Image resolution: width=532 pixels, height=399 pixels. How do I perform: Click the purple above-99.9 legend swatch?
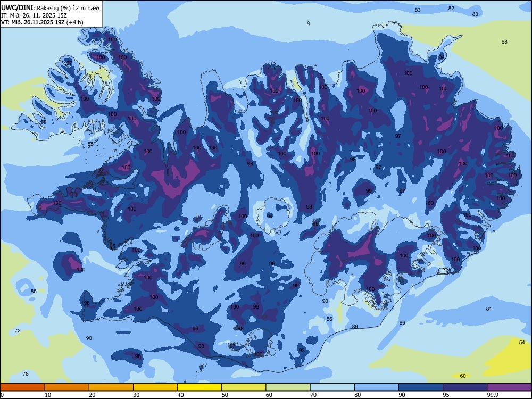pos(509,387)
